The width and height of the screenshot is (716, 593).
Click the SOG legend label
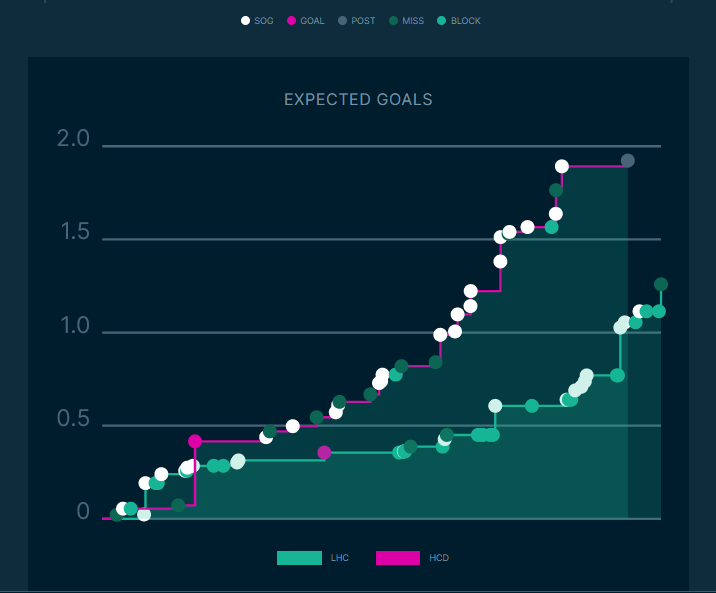coord(264,21)
